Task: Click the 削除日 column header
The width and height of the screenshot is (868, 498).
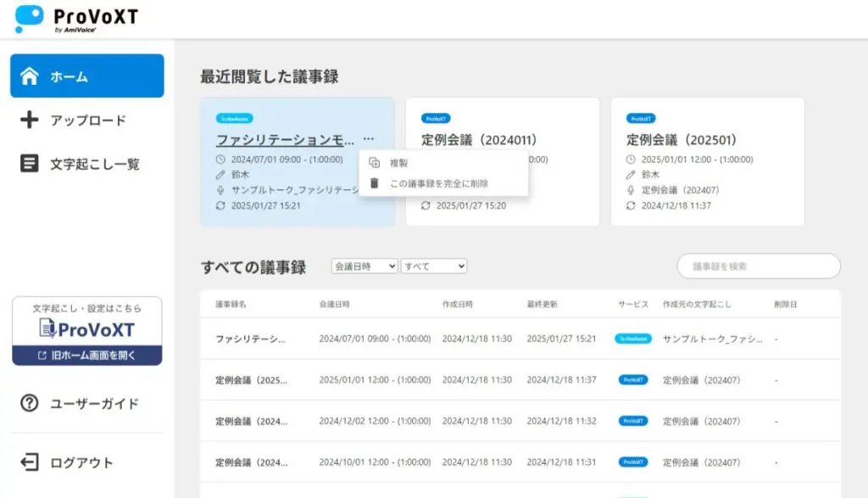Action: [x=786, y=304]
